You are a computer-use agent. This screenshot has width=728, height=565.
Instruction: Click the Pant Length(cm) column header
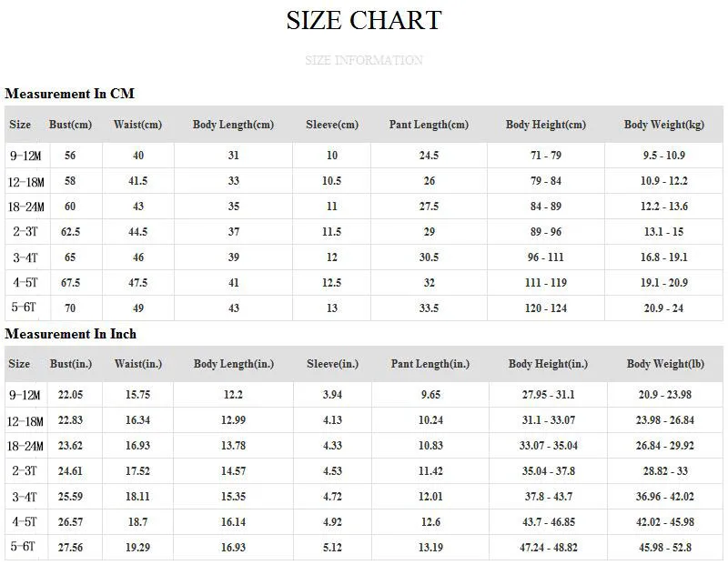429,125
